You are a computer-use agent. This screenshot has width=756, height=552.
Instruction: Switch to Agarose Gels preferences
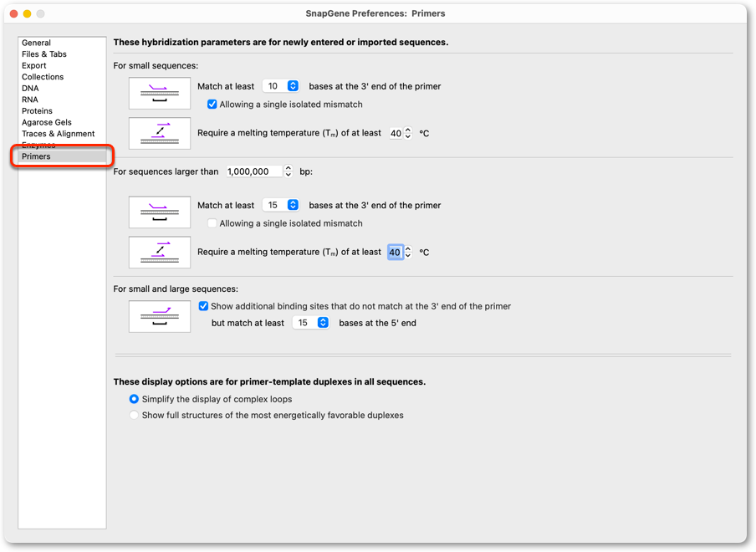coord(46,122)
